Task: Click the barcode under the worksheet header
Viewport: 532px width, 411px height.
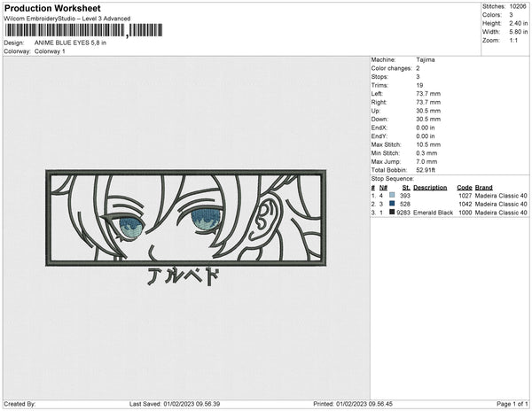Action: tap(84, 30)
